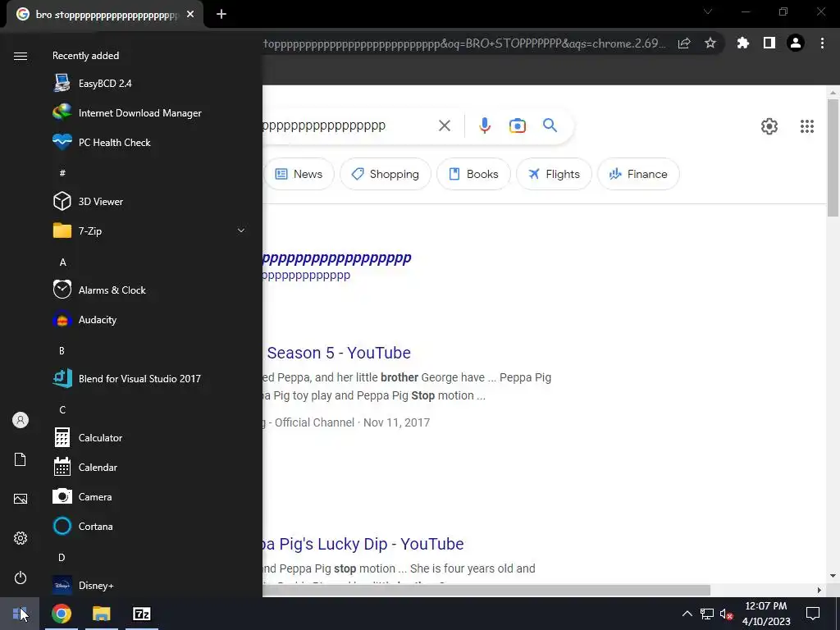Open Chrome extensions puzzle icon
The image size is (840, 630).
coord(742,43)
